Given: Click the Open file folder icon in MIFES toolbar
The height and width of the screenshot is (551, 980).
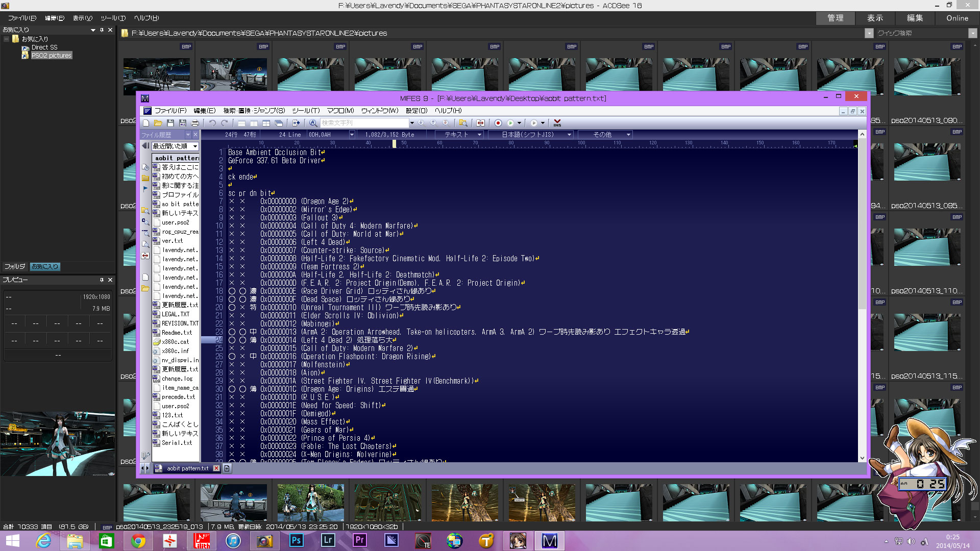Looking at the screenshot, I should [158, 123].
